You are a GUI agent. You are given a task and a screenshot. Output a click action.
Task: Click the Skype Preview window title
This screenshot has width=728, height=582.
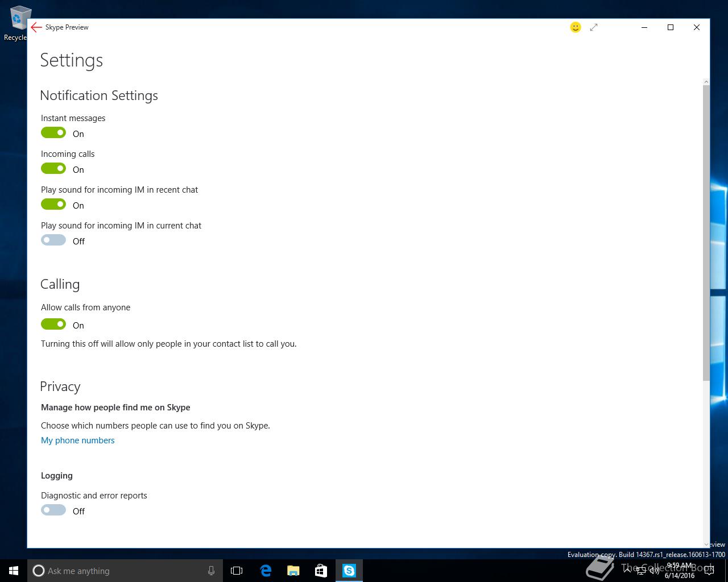click(x=67, y=27)
